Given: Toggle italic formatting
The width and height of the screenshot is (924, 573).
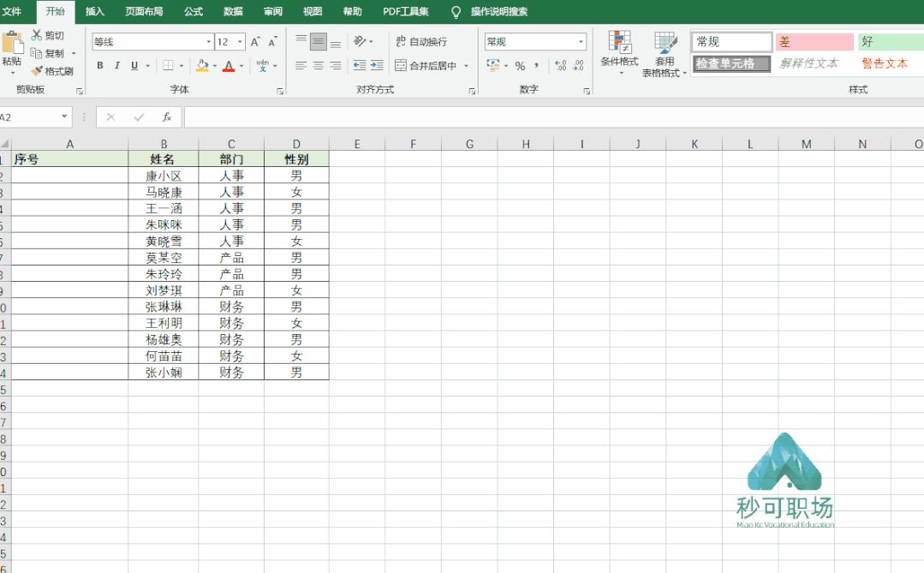Looking at the screenshot, I should (116, 64).
